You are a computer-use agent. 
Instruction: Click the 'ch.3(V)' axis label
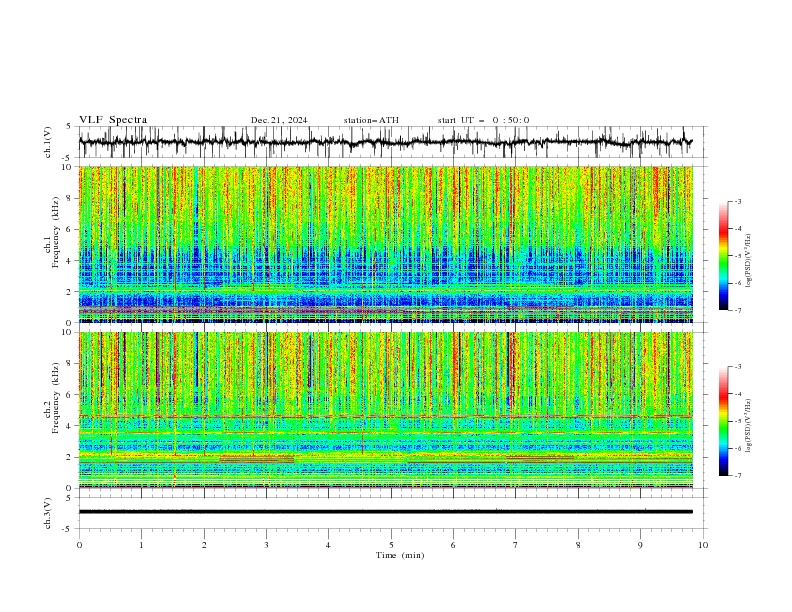tap(48, 513)
